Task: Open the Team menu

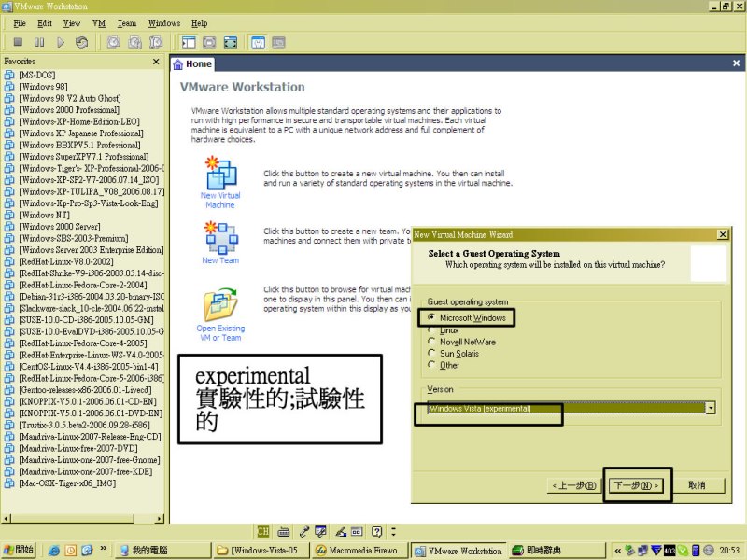Action: [127, 23]
